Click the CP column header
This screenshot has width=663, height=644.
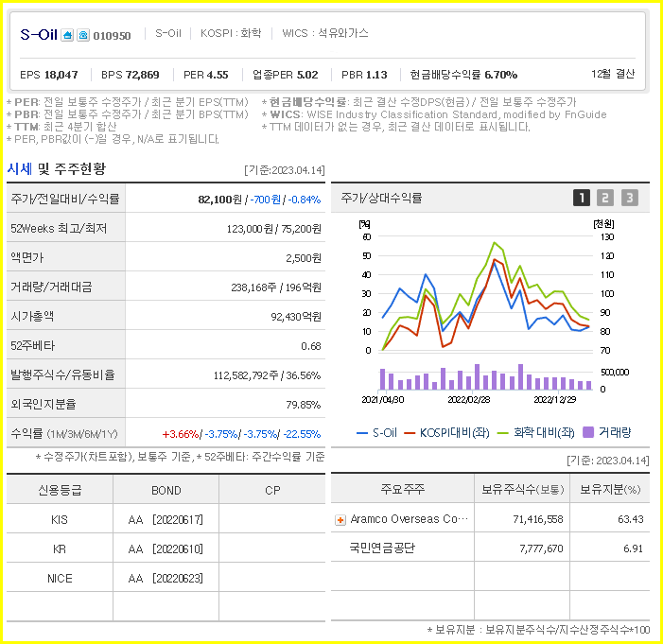272,491
